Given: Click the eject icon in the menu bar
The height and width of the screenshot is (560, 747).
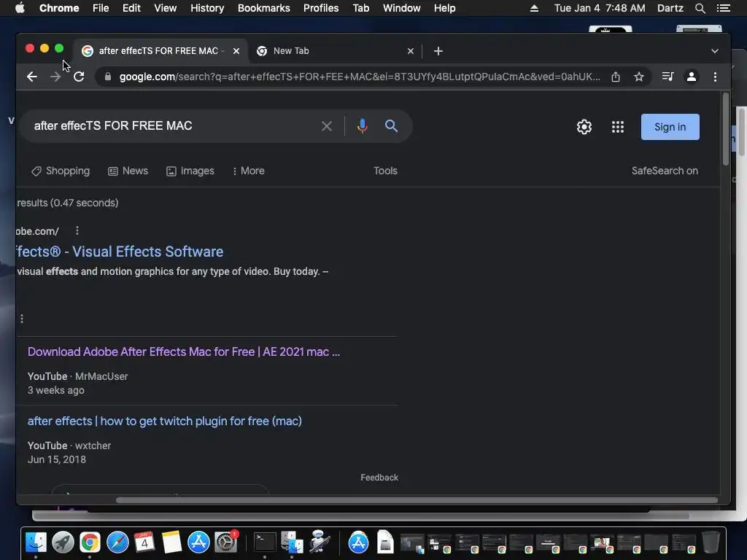Looking at the screenshot, I should click(534, 8).
